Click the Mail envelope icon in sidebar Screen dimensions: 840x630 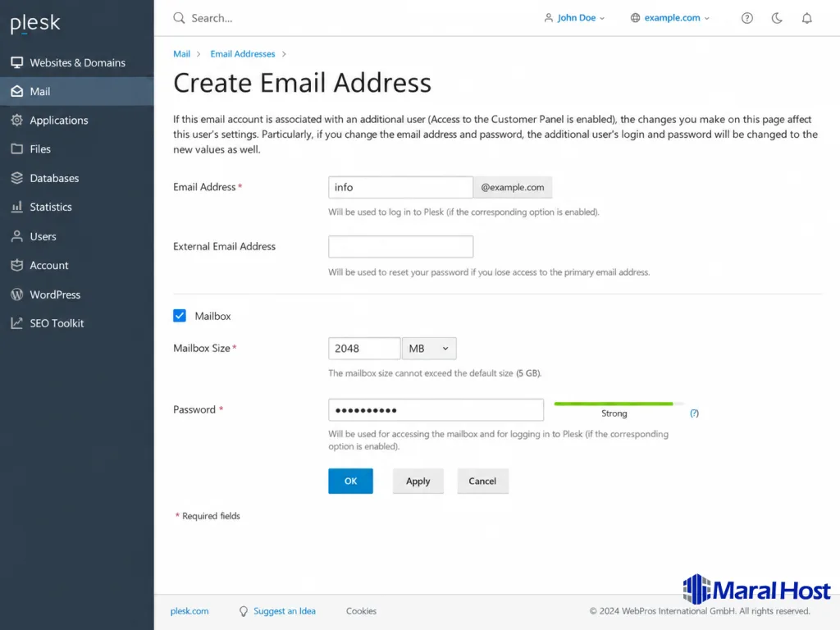pos(17,92)
